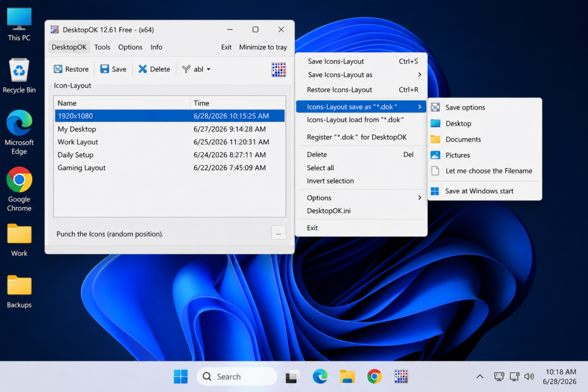Click the DesktopOK taskbar icon

401,377
